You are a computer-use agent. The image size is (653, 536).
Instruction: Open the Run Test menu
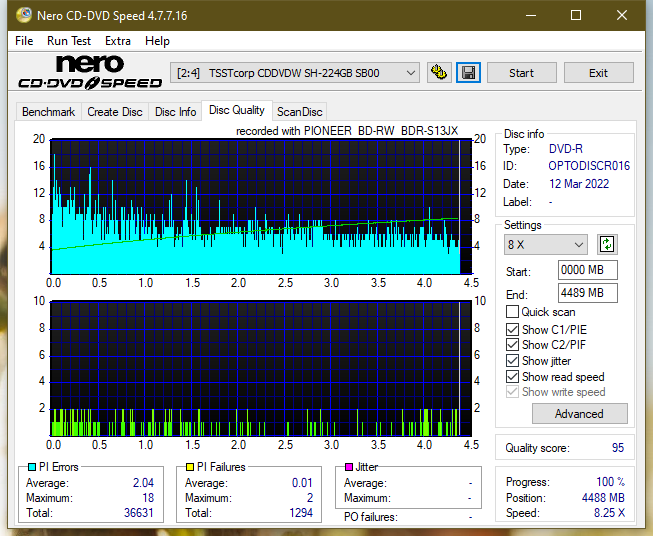(x=69, y=41)
